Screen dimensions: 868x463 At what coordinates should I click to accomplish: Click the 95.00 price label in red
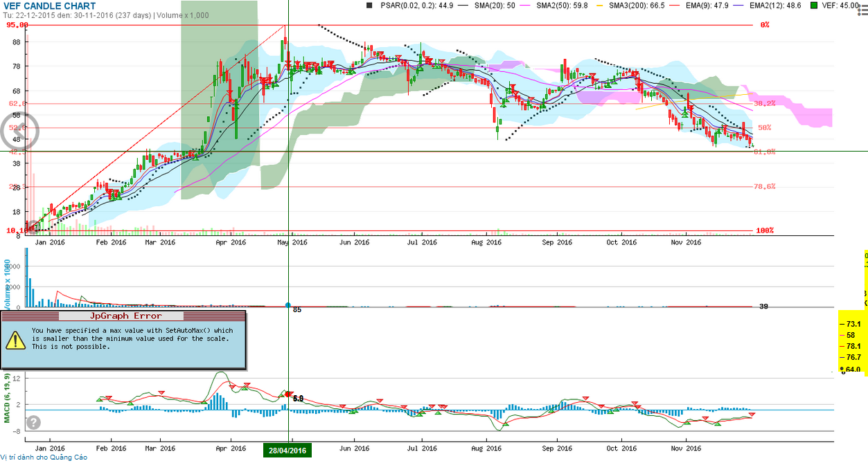pos(18,25)
